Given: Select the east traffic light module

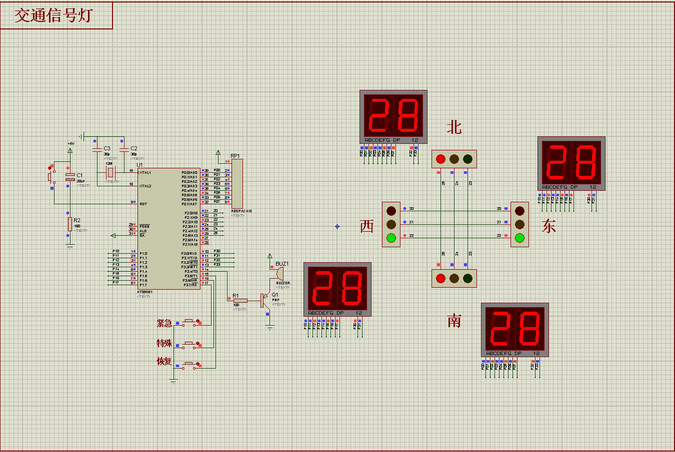Looking at the screenshot, I should (520, 224).
